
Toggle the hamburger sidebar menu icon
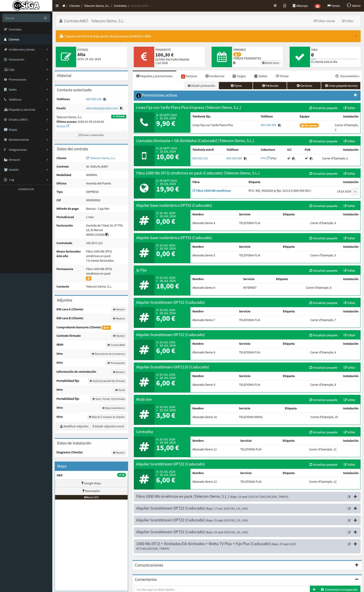57,6
